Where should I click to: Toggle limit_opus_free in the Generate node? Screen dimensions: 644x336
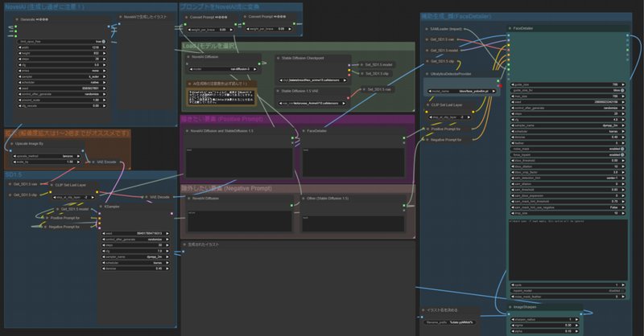coord(62,42)
